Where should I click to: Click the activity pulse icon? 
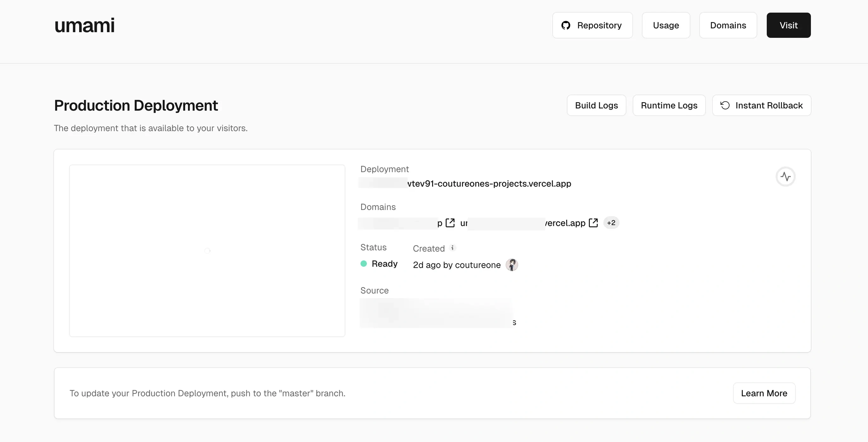point(785,177)
